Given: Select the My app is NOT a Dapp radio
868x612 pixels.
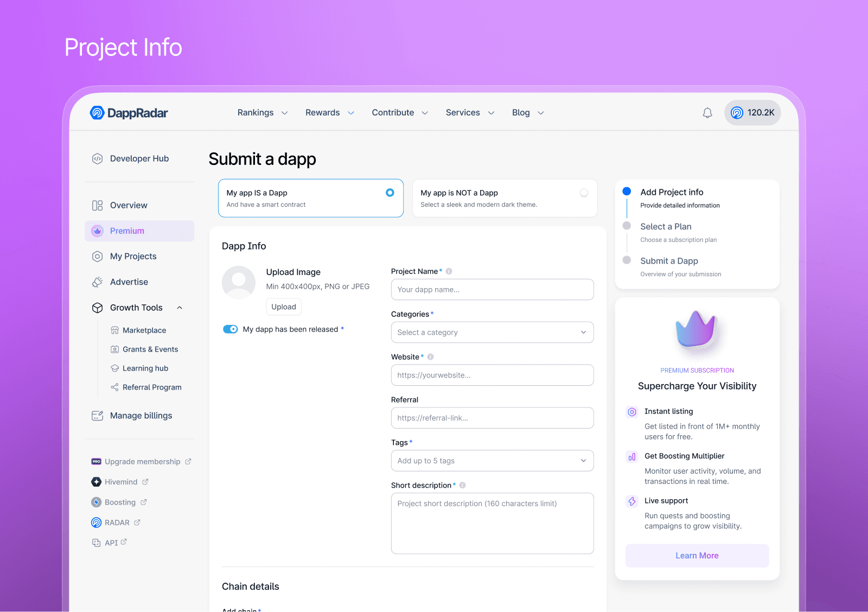Looking at the screenshot, I should (x=584, y=193).
